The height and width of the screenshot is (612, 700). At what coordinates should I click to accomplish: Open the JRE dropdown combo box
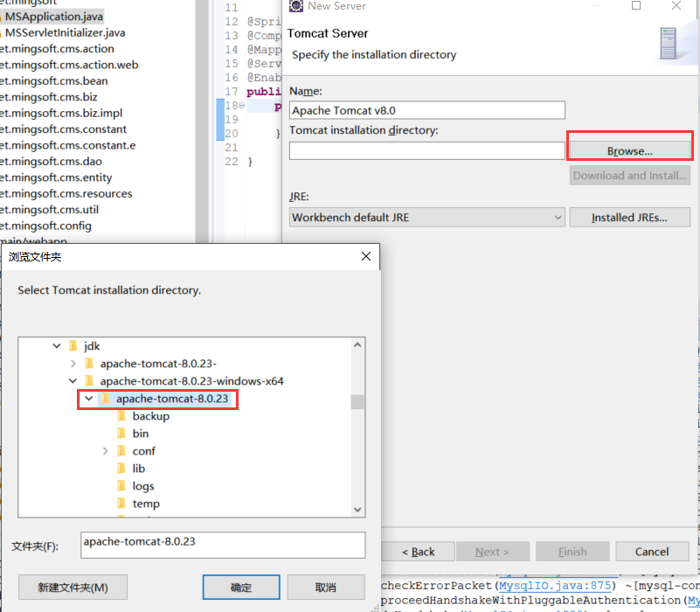(426, 218)
